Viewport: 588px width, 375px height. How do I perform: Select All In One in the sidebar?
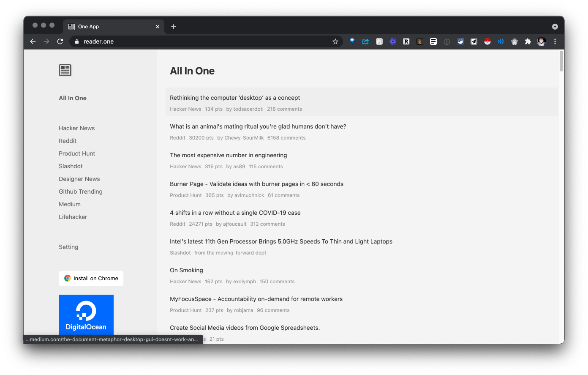(73, 98)
